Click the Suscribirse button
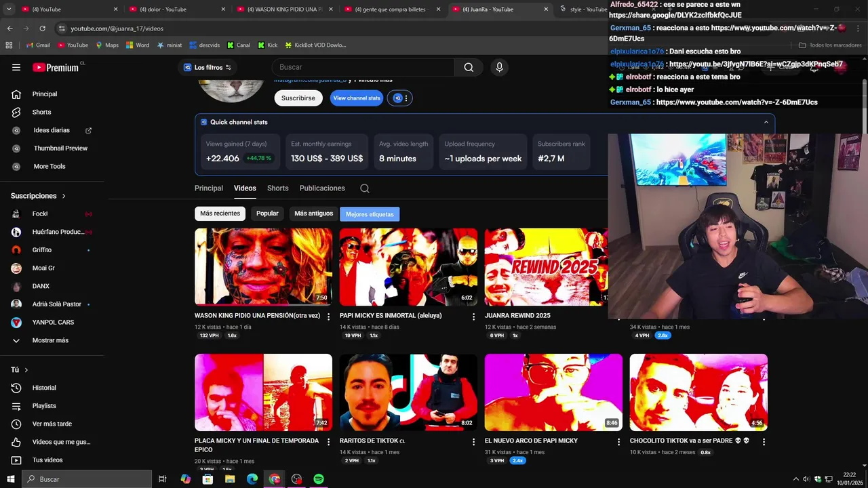This screenshot has height=488, width=868. 298,98
